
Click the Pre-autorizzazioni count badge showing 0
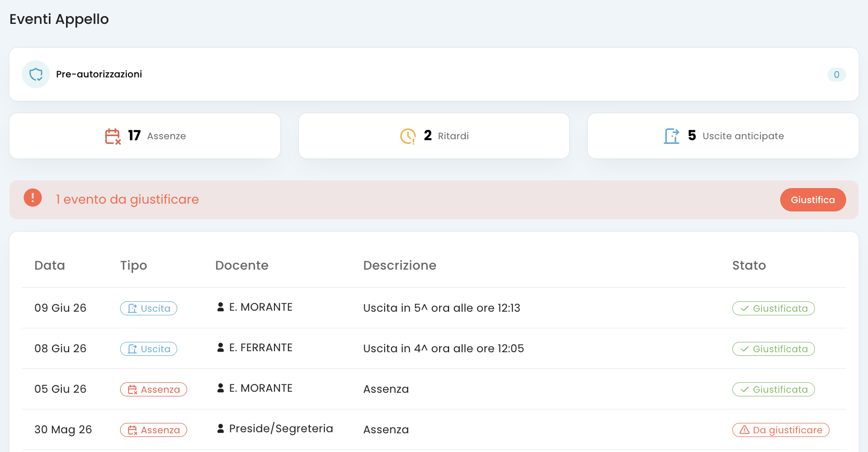836,74
